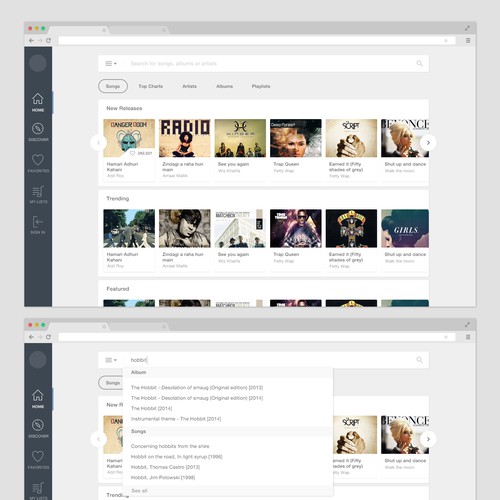Show next New Releases in bottom window

[x=428, y=439]
